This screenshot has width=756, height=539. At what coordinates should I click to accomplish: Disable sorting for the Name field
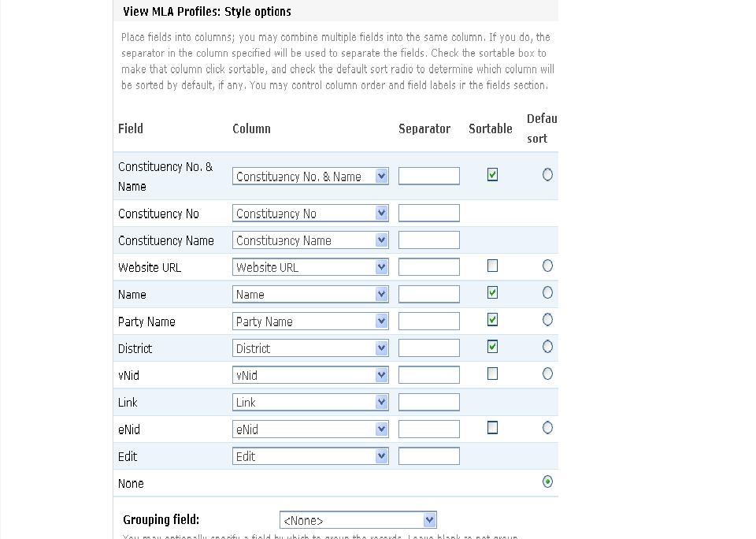[x=491, y=292]
